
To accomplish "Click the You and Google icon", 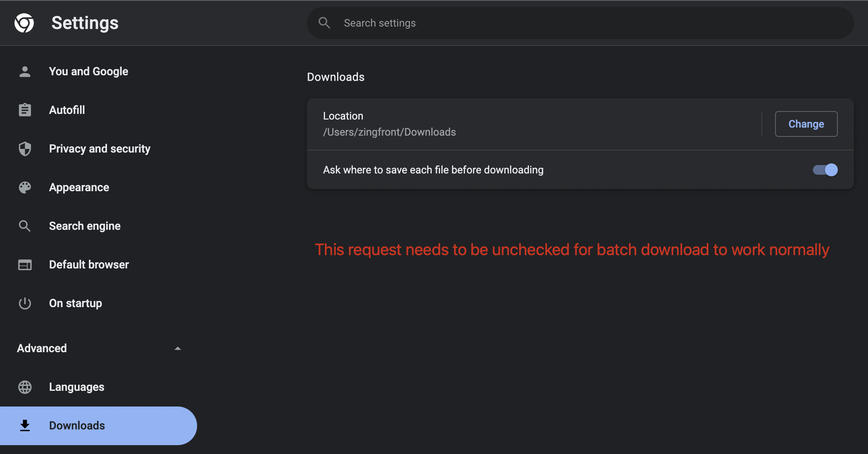I will pos(24,71).
